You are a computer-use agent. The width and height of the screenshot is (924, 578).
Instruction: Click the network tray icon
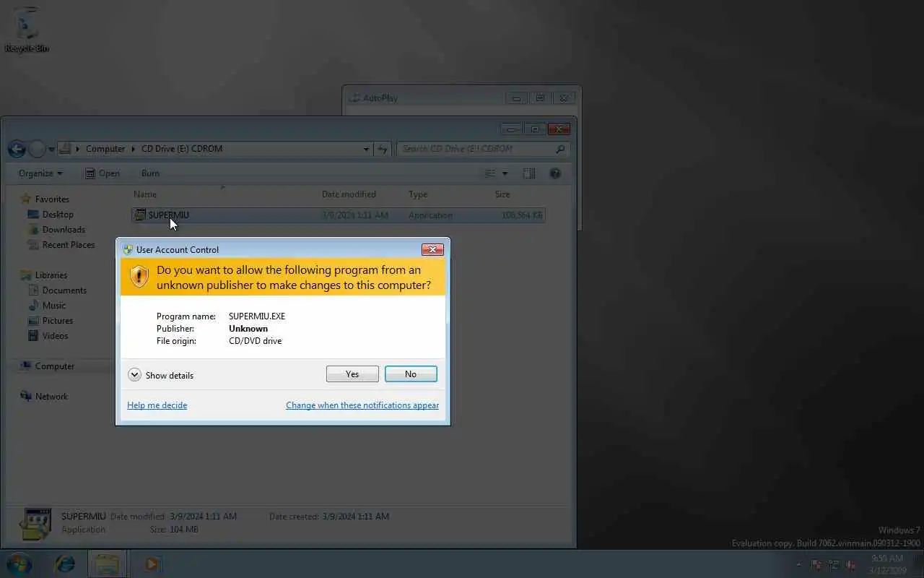click(834, 565)
